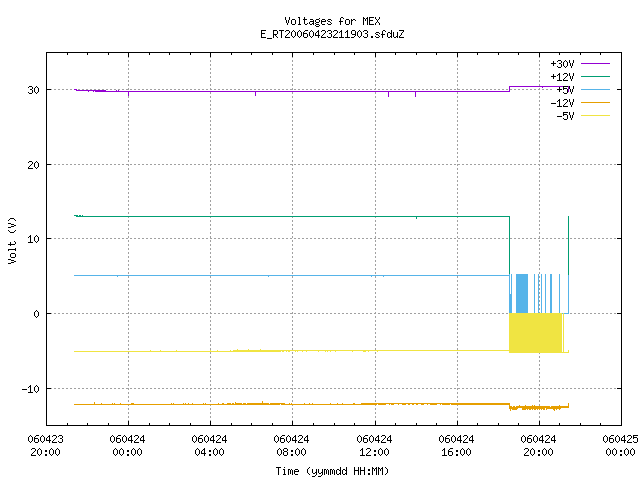640x480 pixels.
Task: Click the green +12V legend line sample
Action: (x=595, y=76)
